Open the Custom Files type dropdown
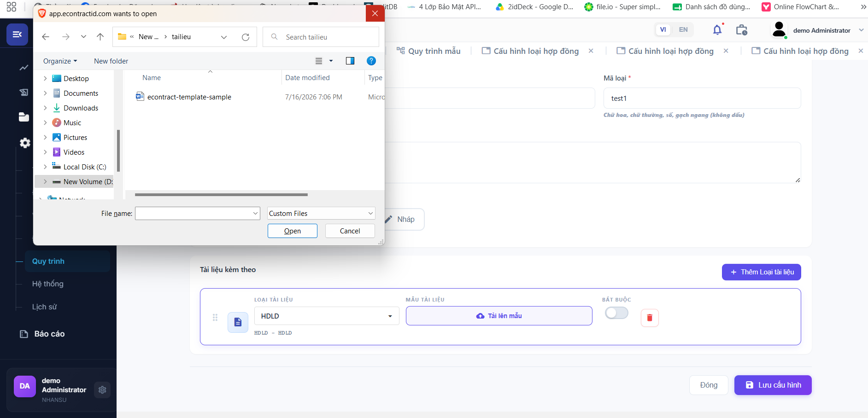Viewport: 868px width, 418px height. point(321,213)
